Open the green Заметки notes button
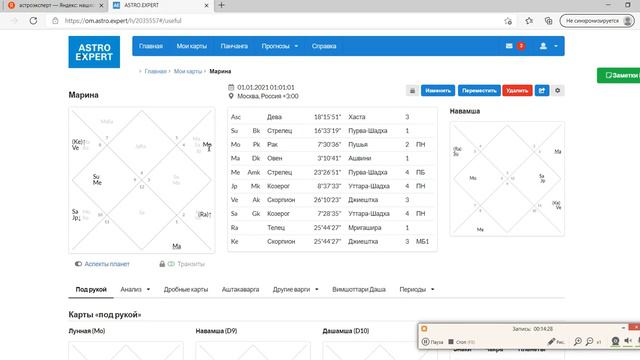The height and width of the screenshot is (360, 640). 619,76
